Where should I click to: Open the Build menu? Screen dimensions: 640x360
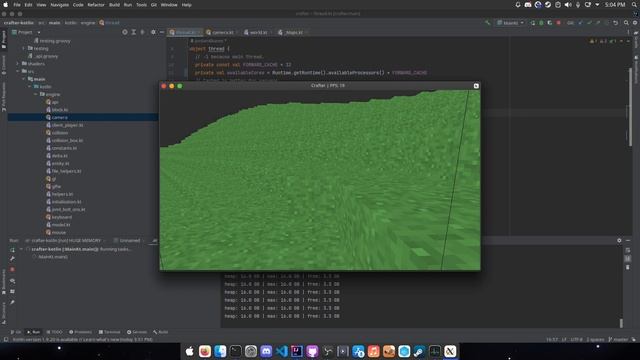coord(114,5)
